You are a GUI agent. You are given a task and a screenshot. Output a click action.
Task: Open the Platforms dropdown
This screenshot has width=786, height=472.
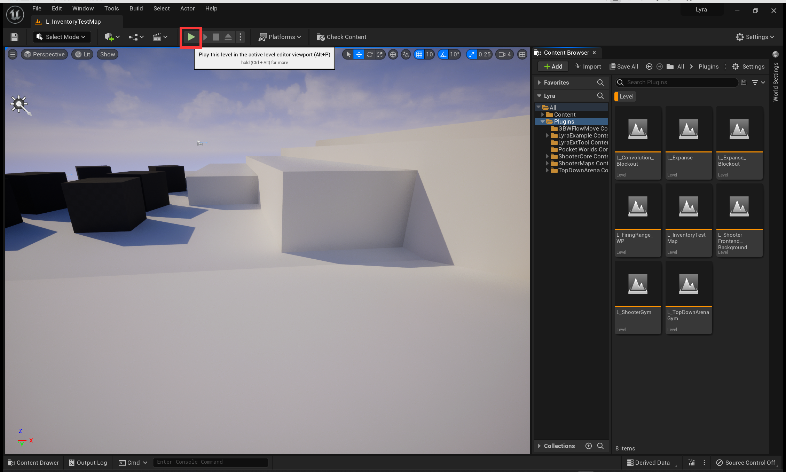click(280, 37)
